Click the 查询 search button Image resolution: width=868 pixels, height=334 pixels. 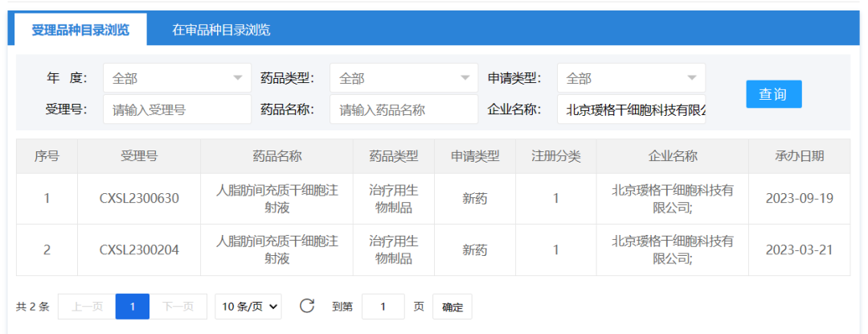[x=773, y=94]
